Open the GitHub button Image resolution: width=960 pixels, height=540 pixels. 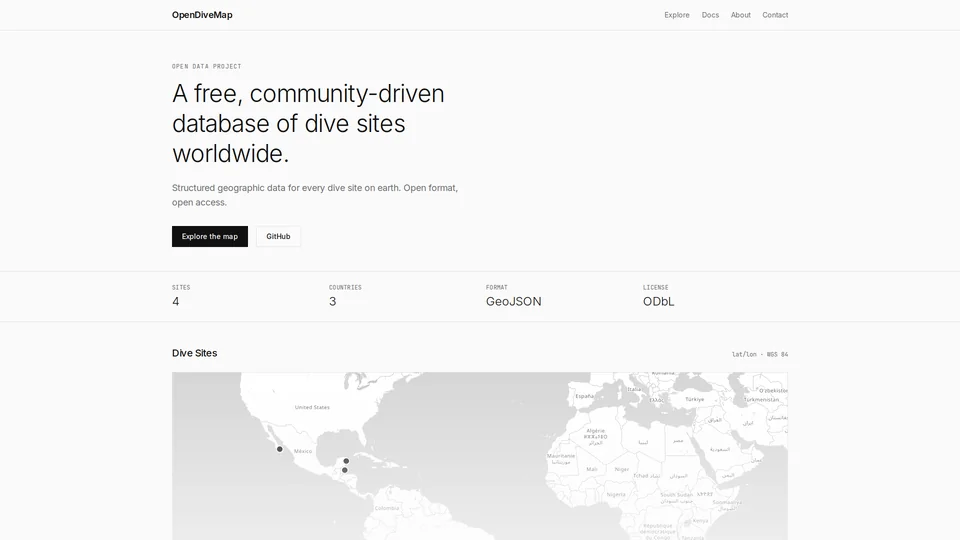278,236
